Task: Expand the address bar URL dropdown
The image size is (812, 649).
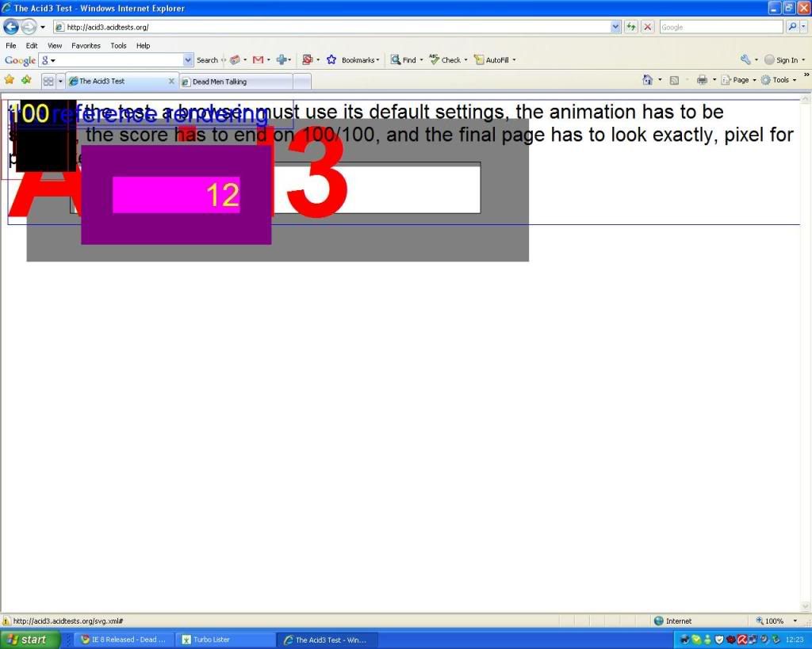Action: (616, 27)
